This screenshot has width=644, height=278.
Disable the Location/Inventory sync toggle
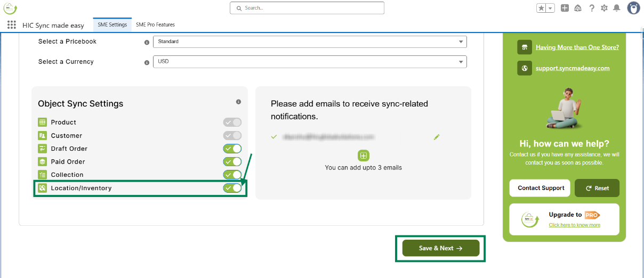tap(232, 187)
